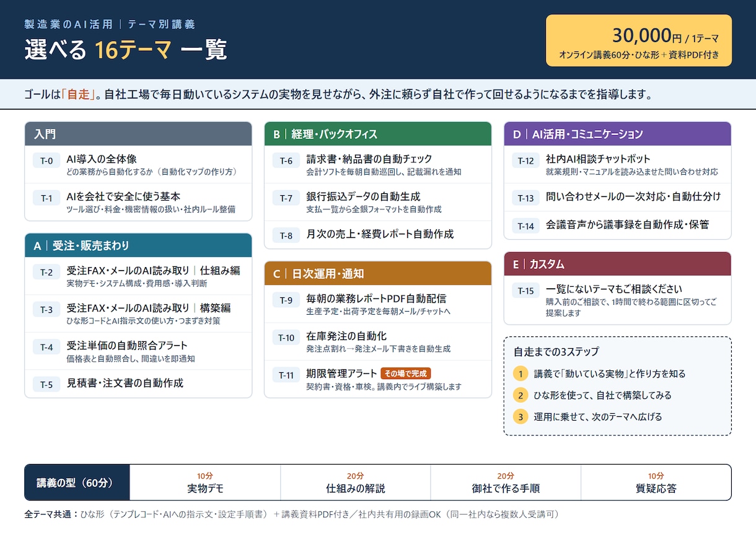
Task: Click 価格表と自動照合し、間違いを即通知
Action: 131,359
